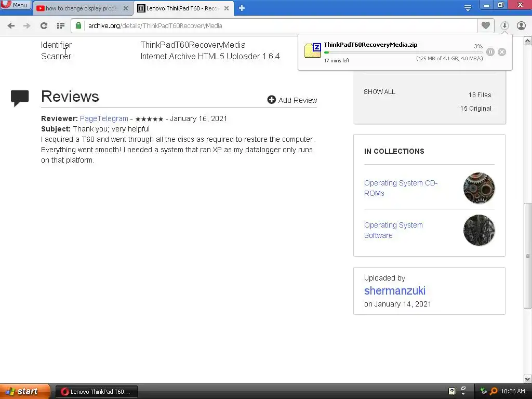Click the magnifier tray icon
This screenshot has width=532, height=399.
(494, 391)
